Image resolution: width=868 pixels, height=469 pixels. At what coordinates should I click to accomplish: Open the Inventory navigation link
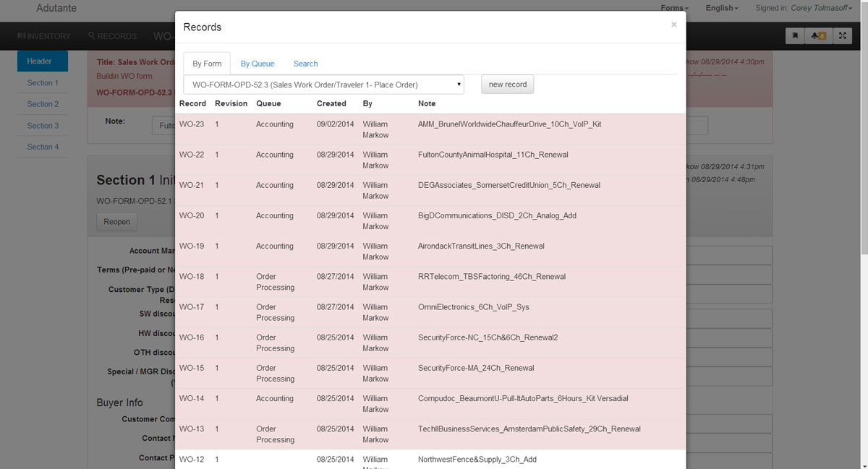(x=43, y=36)
